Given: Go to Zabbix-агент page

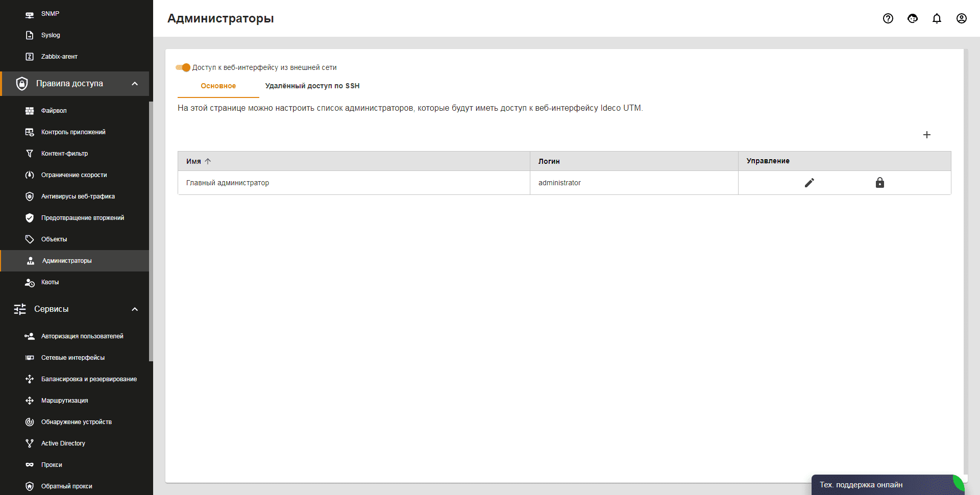Looking at the screenshot, I should (75, 57).
